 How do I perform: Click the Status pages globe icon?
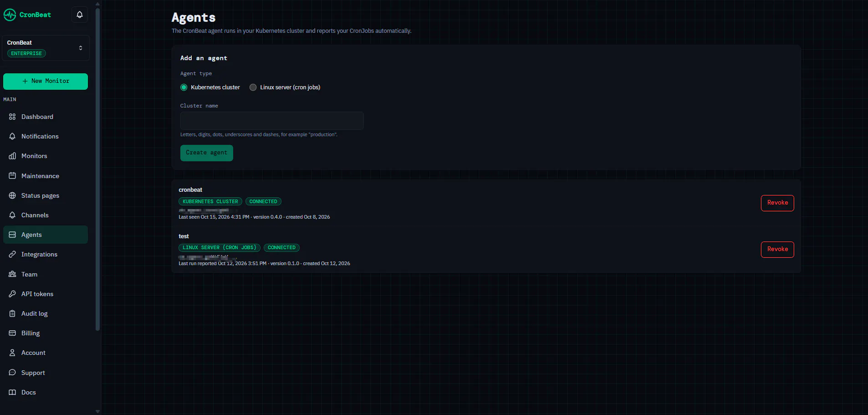click(x=12, y=195)
